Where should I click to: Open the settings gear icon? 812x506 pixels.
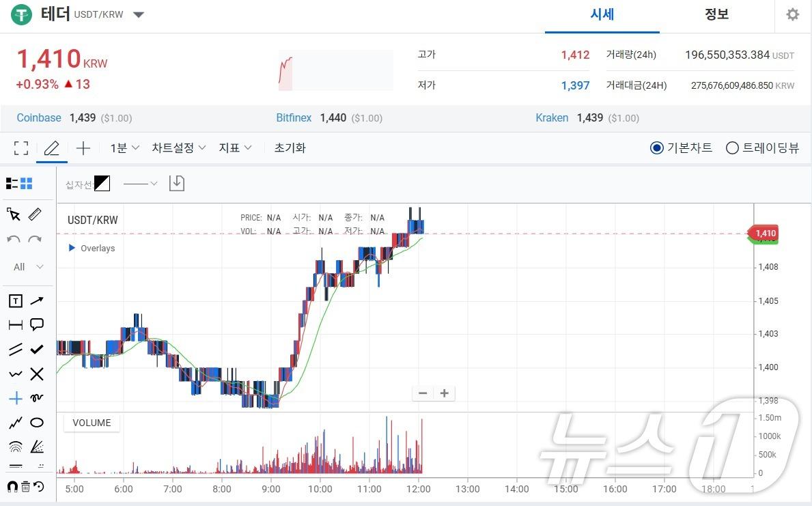pos(792,14)
